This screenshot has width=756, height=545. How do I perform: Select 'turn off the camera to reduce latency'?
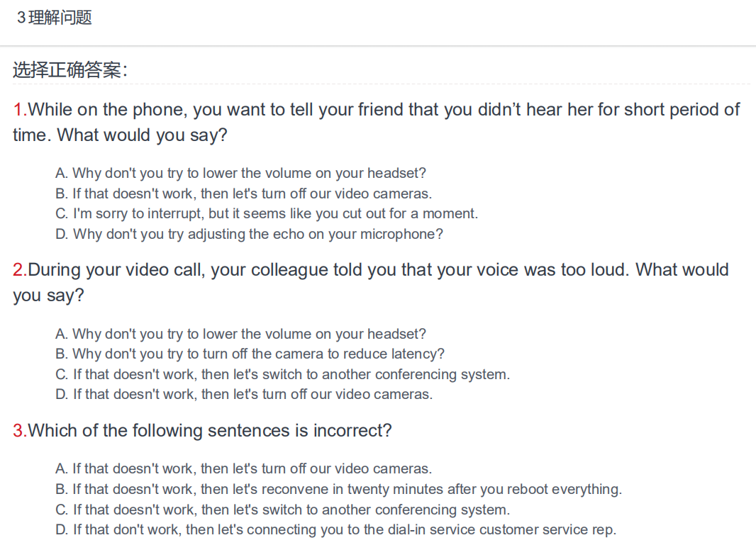pos(250,354)
